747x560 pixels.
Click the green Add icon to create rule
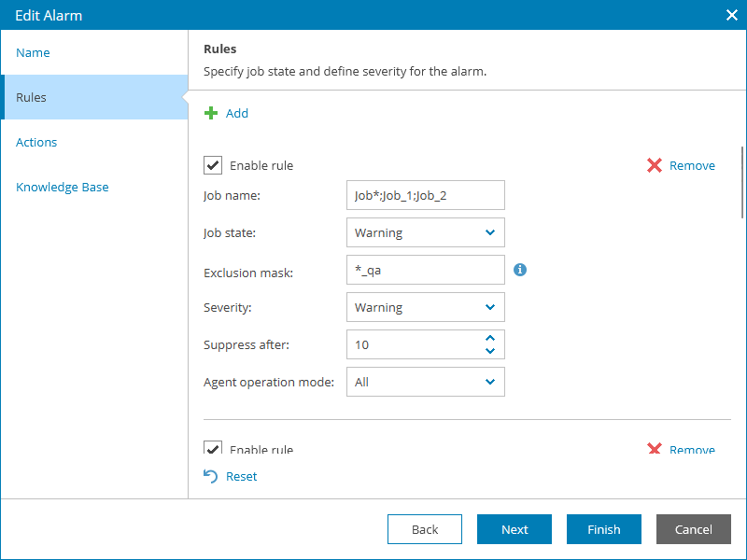213,113
